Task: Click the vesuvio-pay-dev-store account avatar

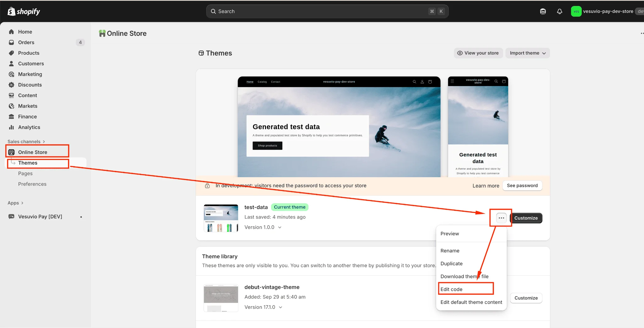Action: (576, 12)
